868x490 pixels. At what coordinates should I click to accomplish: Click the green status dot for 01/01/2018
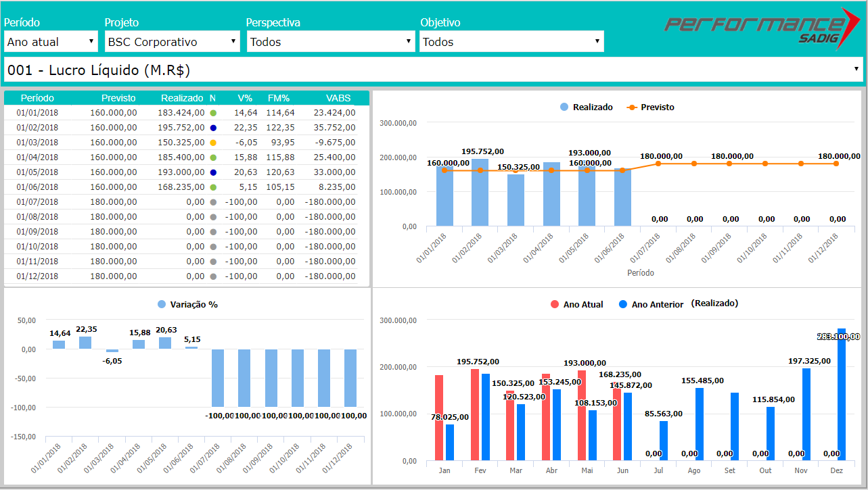(x=213, y=113)
